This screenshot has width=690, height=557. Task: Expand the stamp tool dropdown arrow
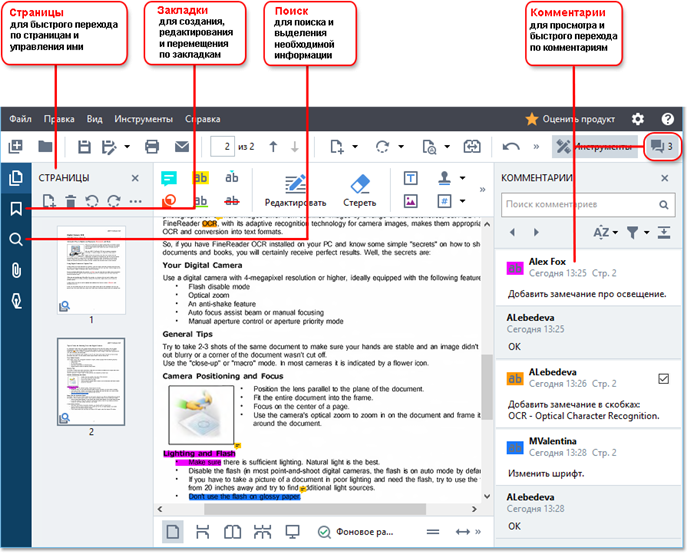tap(462, 178)
